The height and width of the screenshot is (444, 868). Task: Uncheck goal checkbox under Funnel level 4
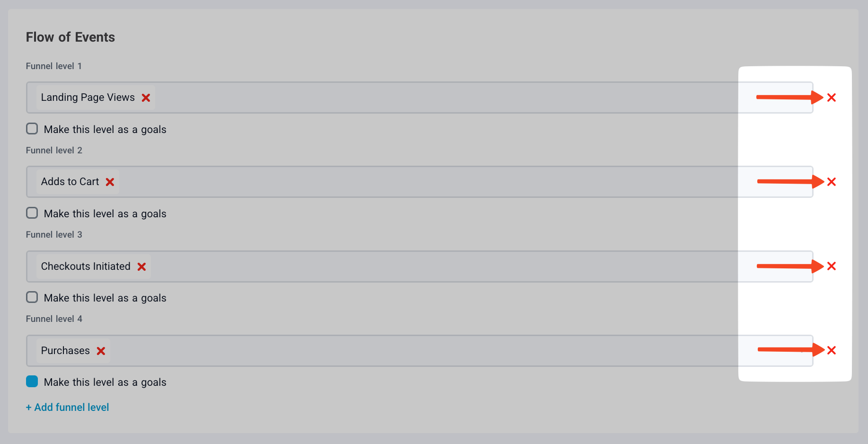click(32, 382)
